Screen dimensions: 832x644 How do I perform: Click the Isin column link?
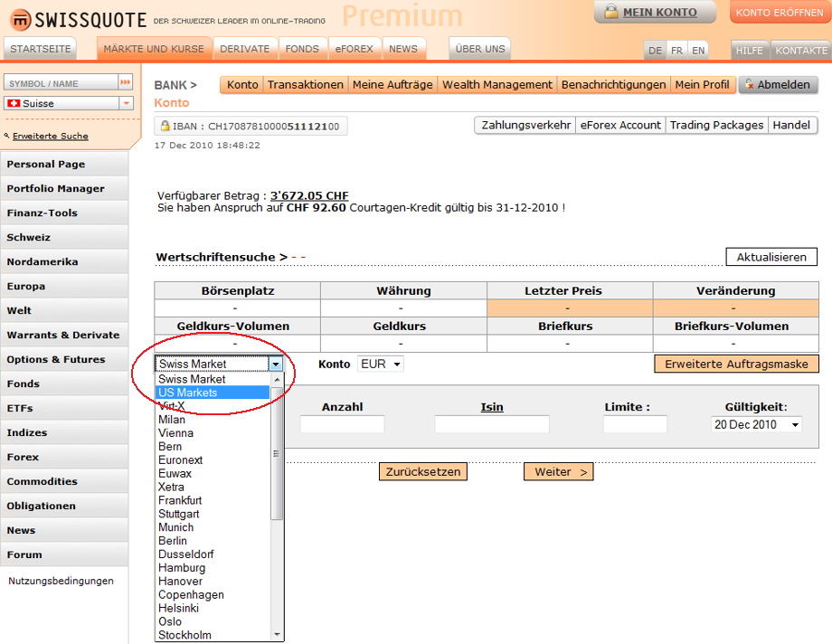pos(492,407)
